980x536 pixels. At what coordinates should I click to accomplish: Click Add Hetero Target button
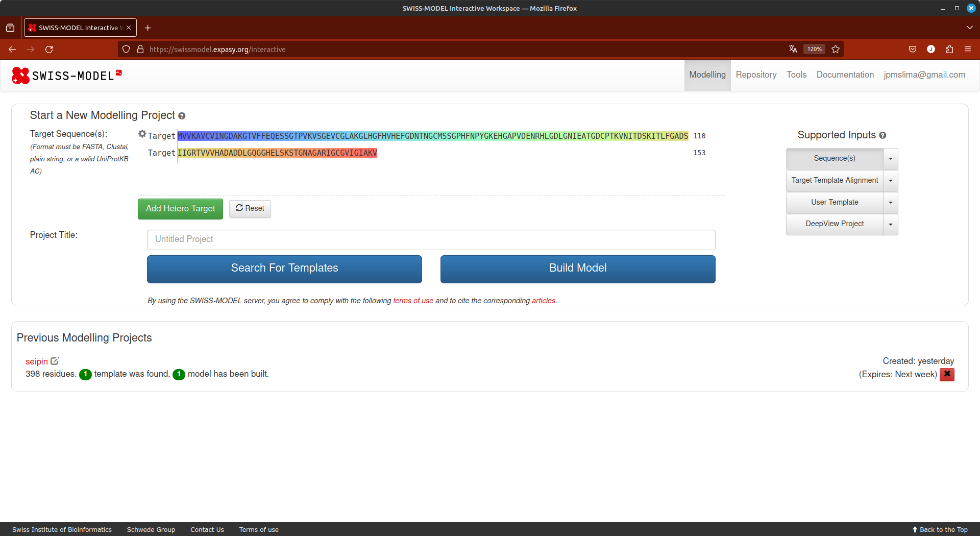[180, 209]
